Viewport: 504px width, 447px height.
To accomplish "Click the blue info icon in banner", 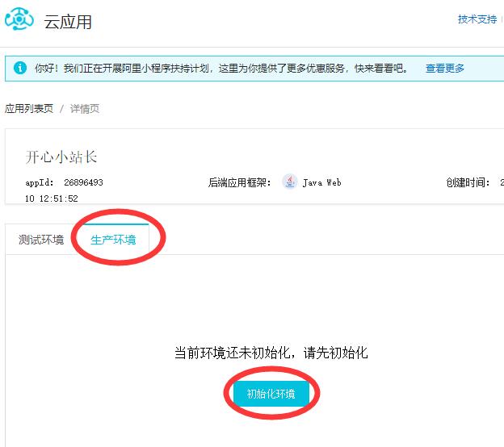I will 20,68.
